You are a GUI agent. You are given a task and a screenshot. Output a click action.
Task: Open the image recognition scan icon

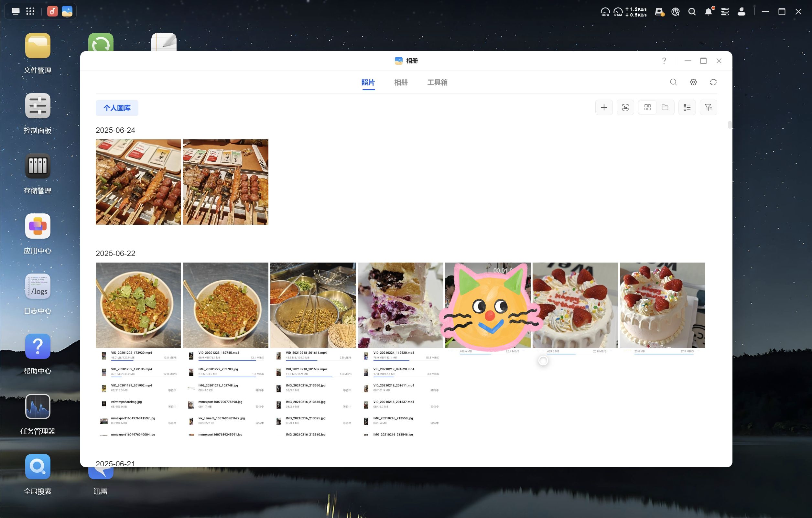[625, 108]
